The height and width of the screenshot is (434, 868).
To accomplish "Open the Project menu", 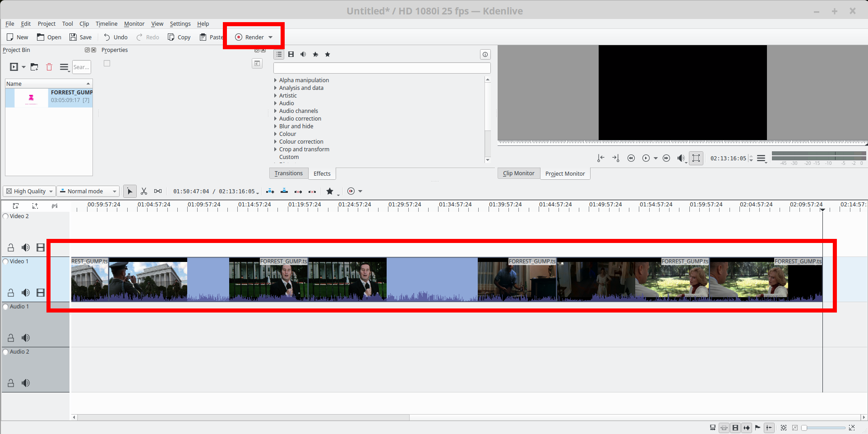I will [x=46, y=24].
